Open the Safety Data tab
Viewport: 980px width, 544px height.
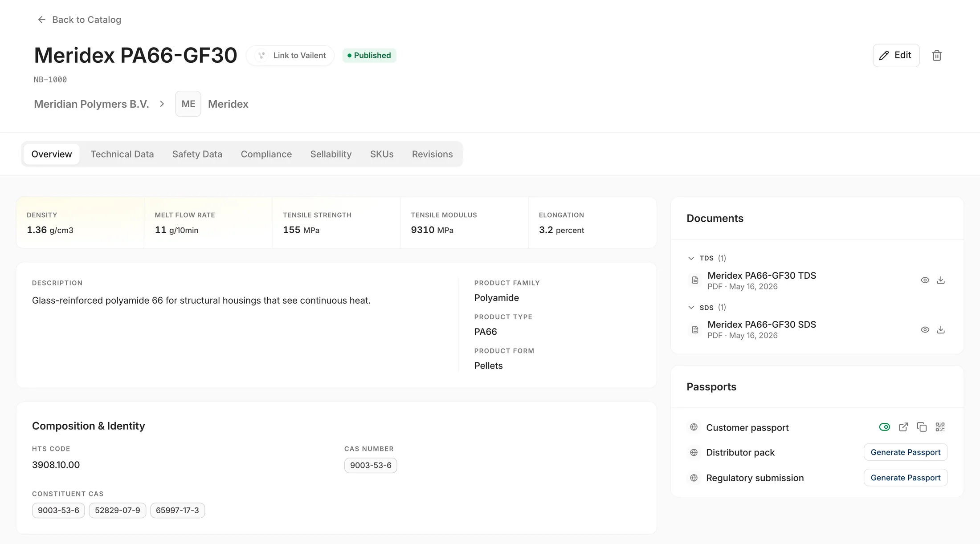[x=197, y=154]
